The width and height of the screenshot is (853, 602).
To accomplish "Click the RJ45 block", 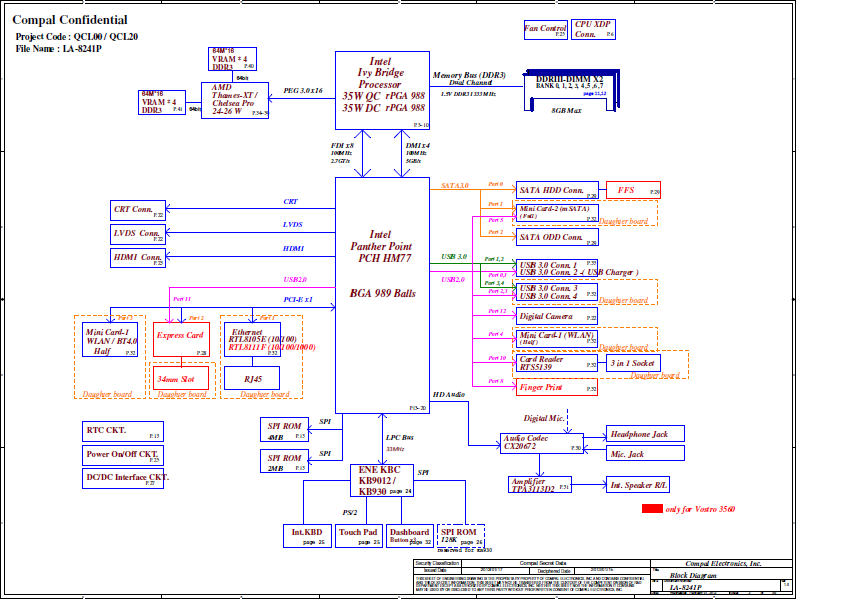I will click(x=252, y=378).
